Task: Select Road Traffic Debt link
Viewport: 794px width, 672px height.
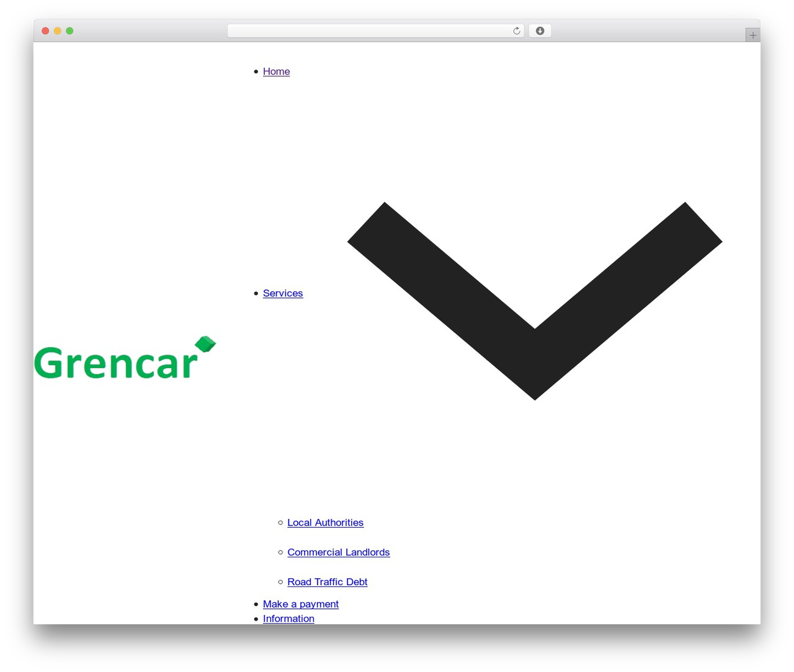Action: [x=328, y=582]
